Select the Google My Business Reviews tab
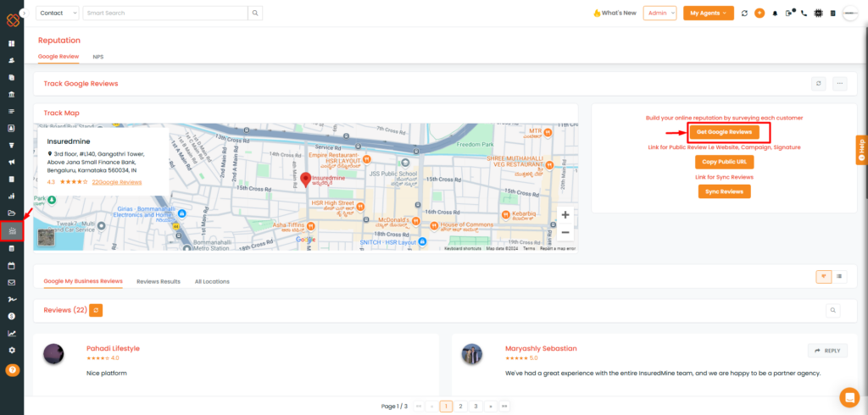This screenshot has width=868, height=415. [x=83, y=281]
